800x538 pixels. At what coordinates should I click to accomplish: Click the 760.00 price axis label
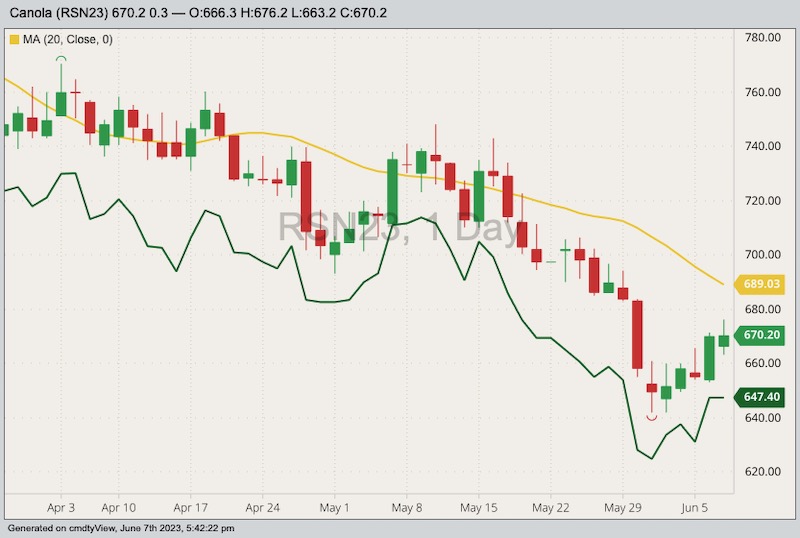pyautogui.click(x=762, y=92)
